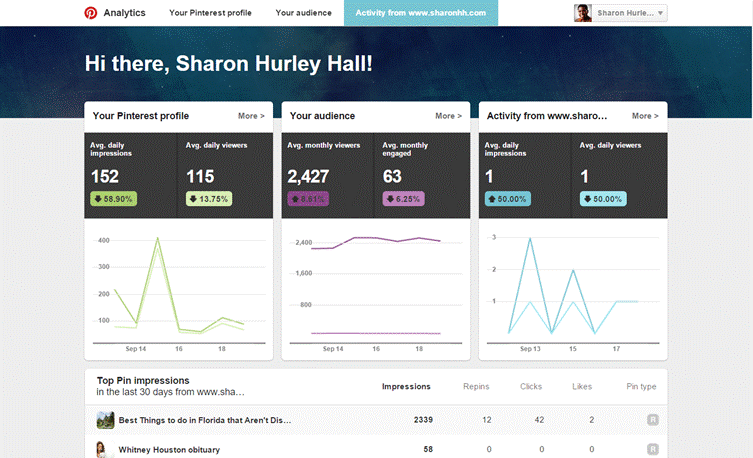Click the Pinterest logo icon

coord(91,13)
